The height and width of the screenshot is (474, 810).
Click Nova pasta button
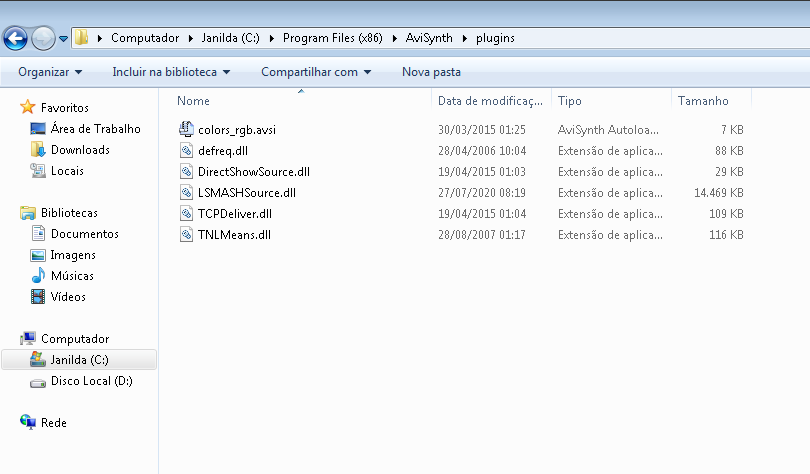click(x=431, y=72)
